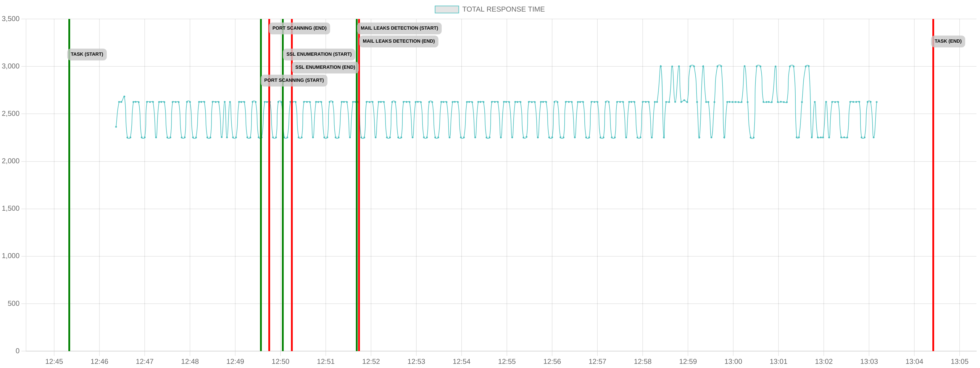Toggle the TOTAL RESPONSE TIME legend entry
This screenshot has width=980, height=368.
[490, 9]
